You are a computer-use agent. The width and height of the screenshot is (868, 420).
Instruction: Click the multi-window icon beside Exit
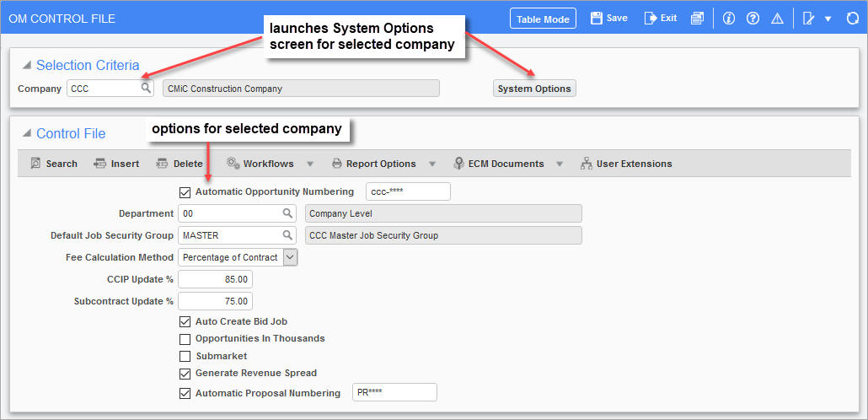tap(697, 19)
